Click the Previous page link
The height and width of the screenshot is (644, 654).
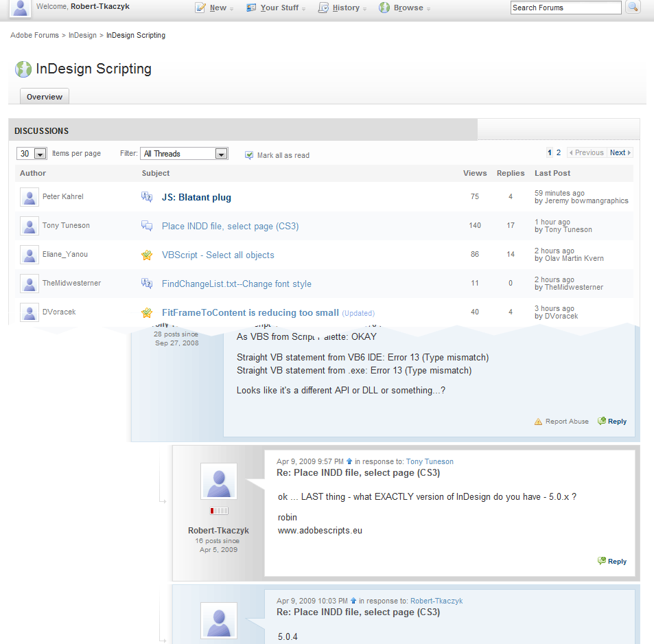pos(587,152)
